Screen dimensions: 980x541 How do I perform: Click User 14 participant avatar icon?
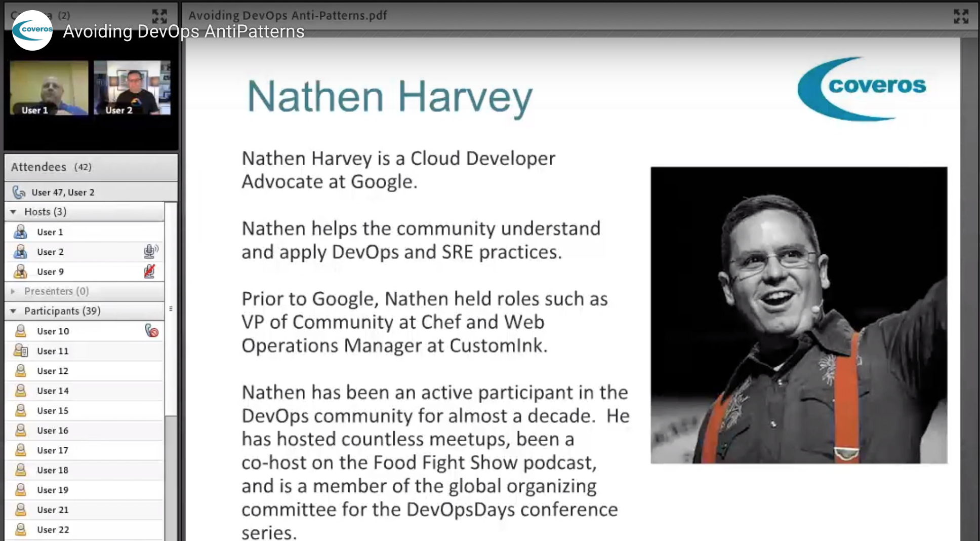coord(20,391)
